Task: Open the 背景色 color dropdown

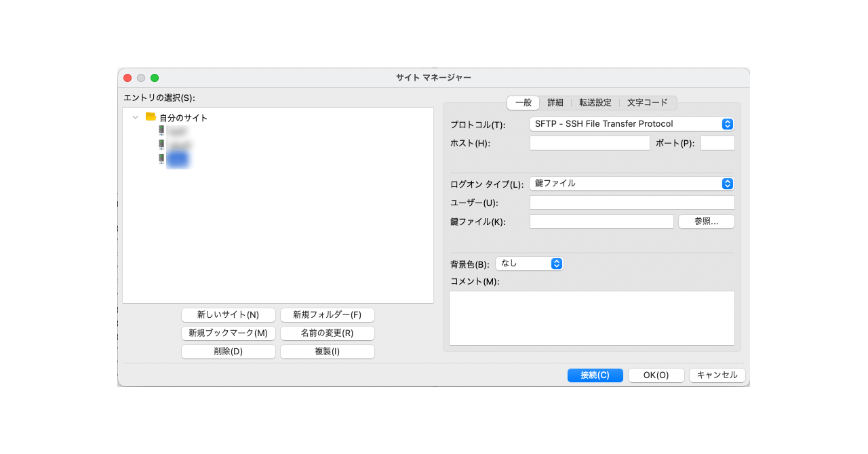Action: [529, 264]
